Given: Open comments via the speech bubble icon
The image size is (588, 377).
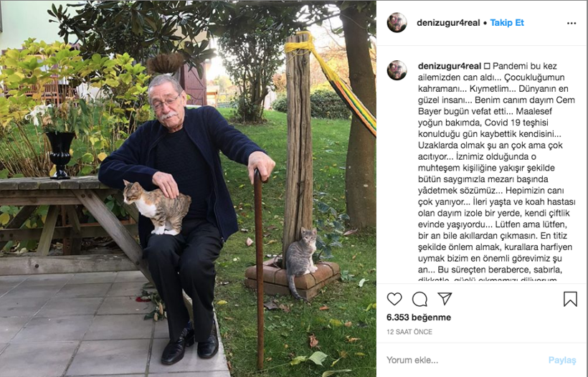Looking at the screenshot, I should pyautogui.click(x=419, y=299).
